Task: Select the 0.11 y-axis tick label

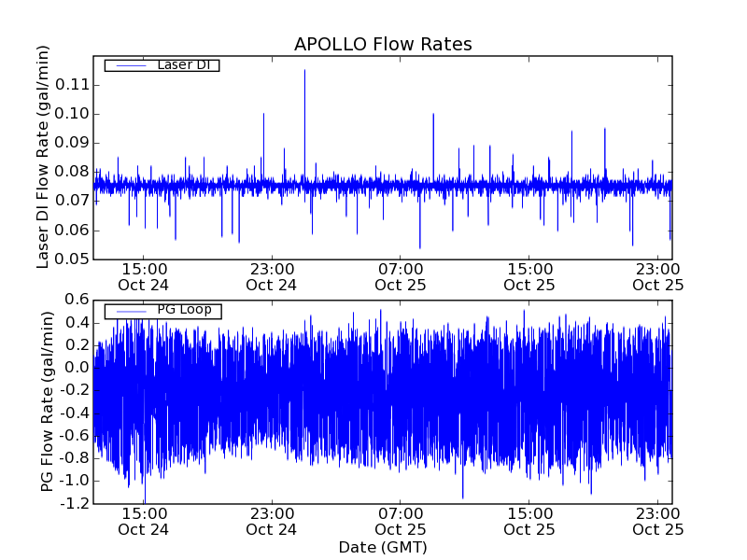Action: tap(72, 85)
